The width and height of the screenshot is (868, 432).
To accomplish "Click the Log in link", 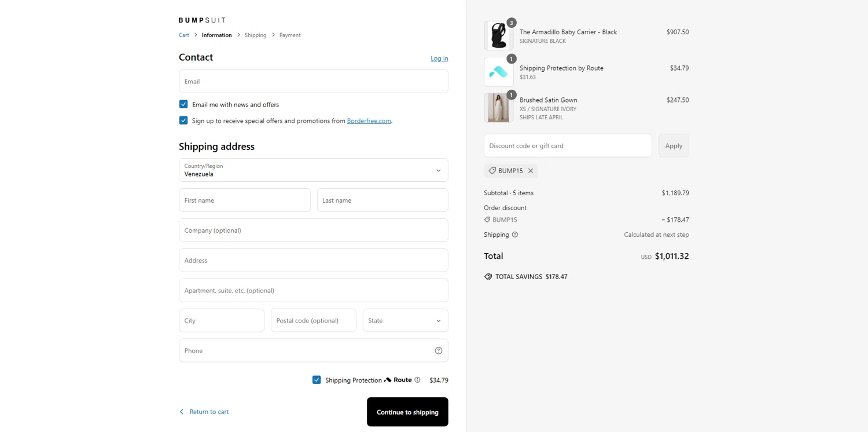I will tap(439, 58).
